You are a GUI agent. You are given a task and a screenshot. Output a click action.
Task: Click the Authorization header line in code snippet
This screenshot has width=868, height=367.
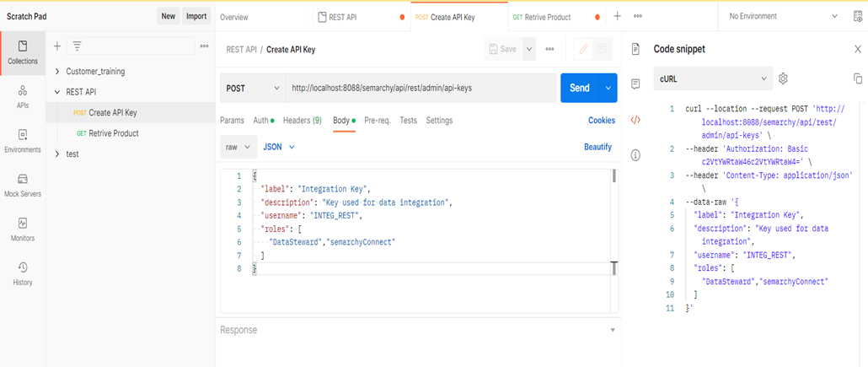(749, 155)
